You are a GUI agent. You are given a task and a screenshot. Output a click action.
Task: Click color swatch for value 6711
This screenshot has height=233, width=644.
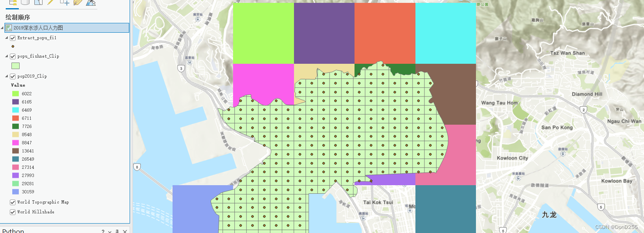point(16,118)
